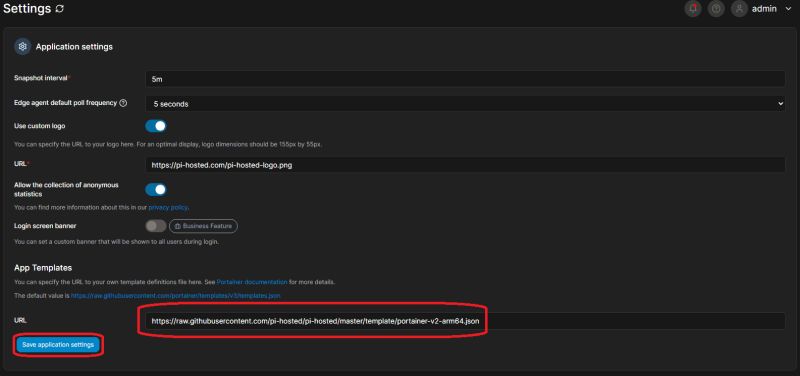Open the default templates.json URL link
800x376 pixels.
(x=176, y=295)
